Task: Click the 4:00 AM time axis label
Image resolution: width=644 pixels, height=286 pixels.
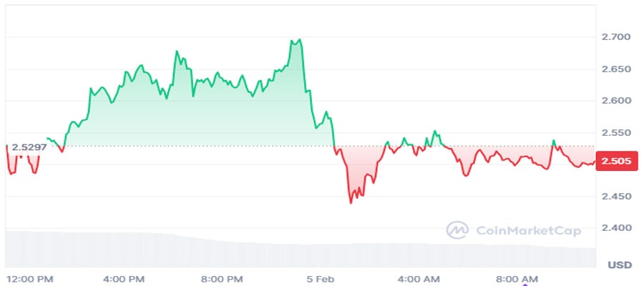Action: click(x=418, y=277)
